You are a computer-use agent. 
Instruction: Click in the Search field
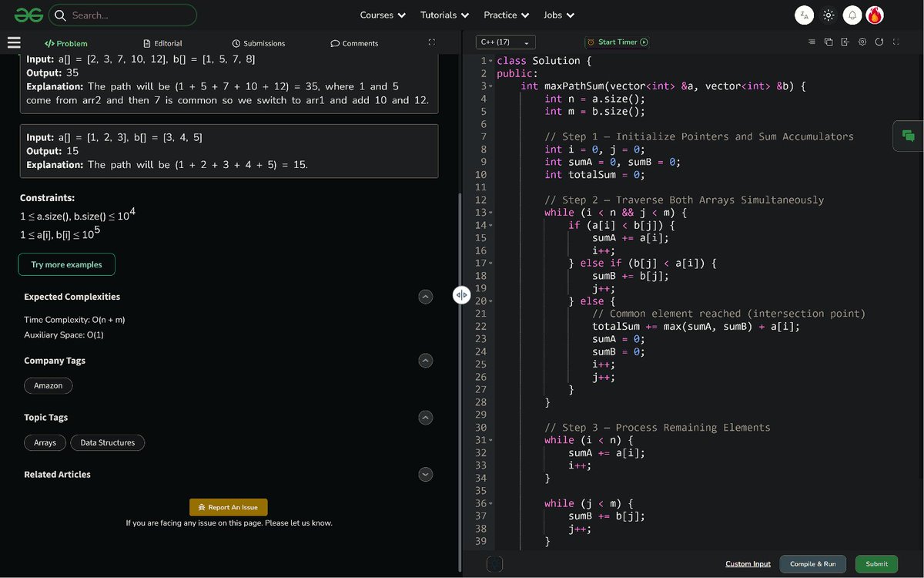122,15
